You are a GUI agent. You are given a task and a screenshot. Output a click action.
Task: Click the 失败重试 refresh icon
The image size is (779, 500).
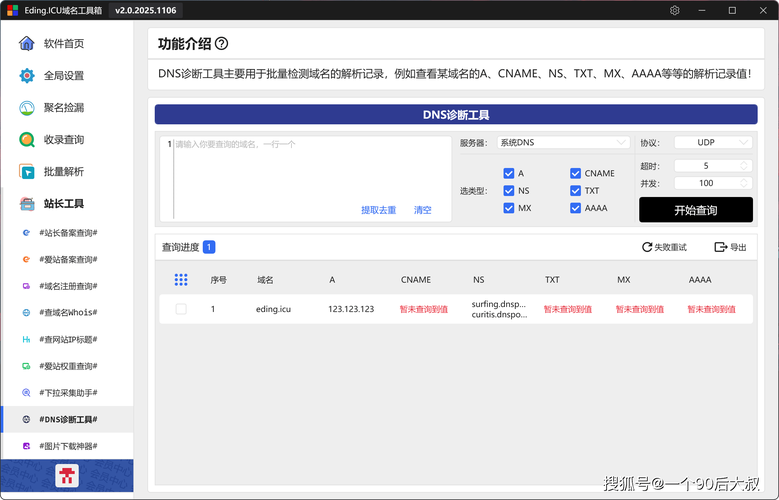(x=647, y=247)
